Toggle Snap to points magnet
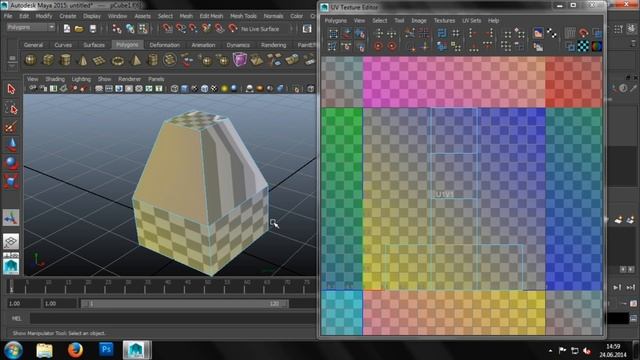Viewport: 640px width, 360px height. [193, 28]
